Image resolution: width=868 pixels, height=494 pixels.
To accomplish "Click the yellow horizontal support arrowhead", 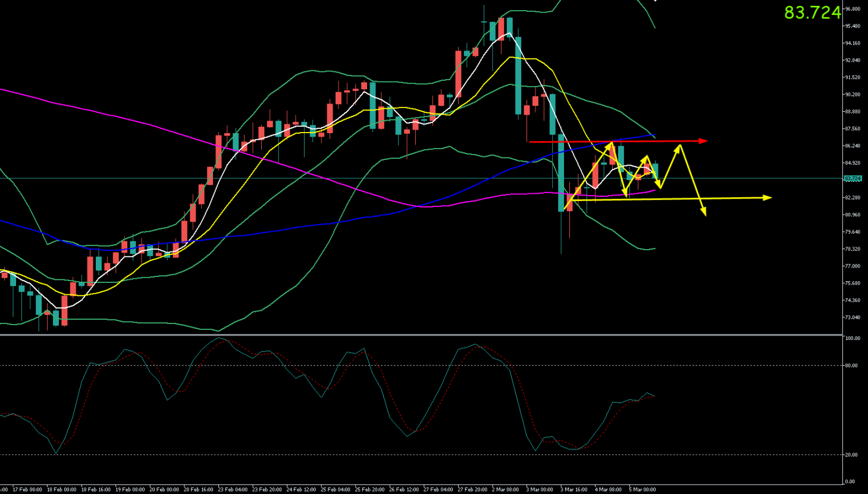I will [x=767, y=197].
